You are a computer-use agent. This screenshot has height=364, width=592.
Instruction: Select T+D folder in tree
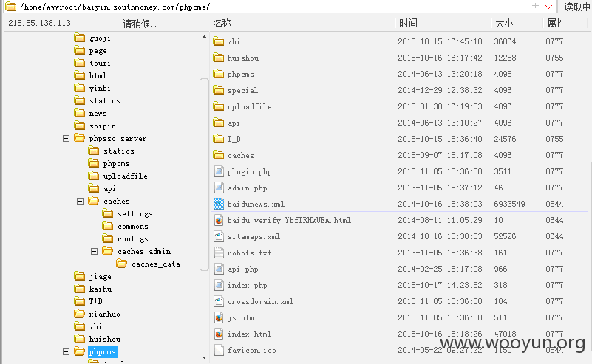[x=95, y=301]
